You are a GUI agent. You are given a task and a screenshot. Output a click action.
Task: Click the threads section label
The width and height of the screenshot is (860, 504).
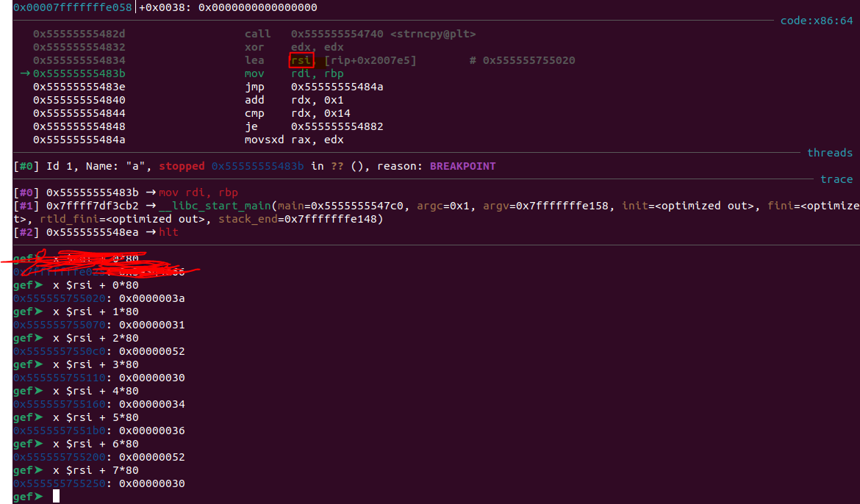coord(829,153)
